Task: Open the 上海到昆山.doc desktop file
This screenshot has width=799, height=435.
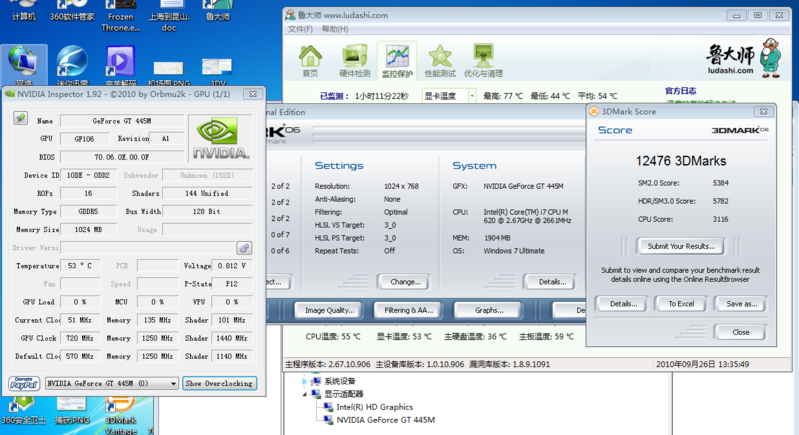Action: 169,15
